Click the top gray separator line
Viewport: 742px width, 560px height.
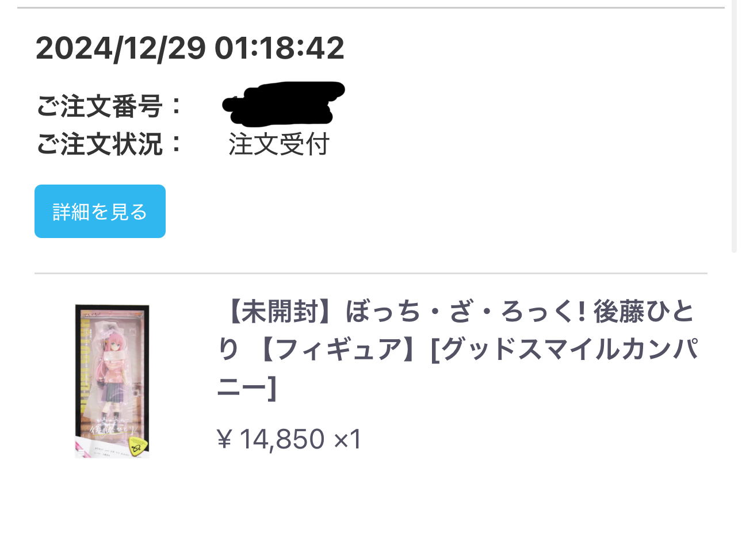tap(371, 7)
